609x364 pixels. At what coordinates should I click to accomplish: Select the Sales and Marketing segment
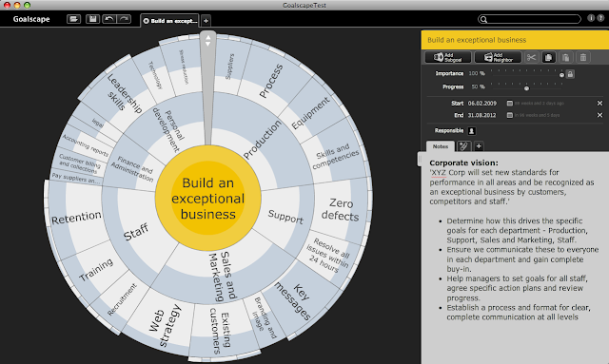pyautogui.click(x=223, y=277)
